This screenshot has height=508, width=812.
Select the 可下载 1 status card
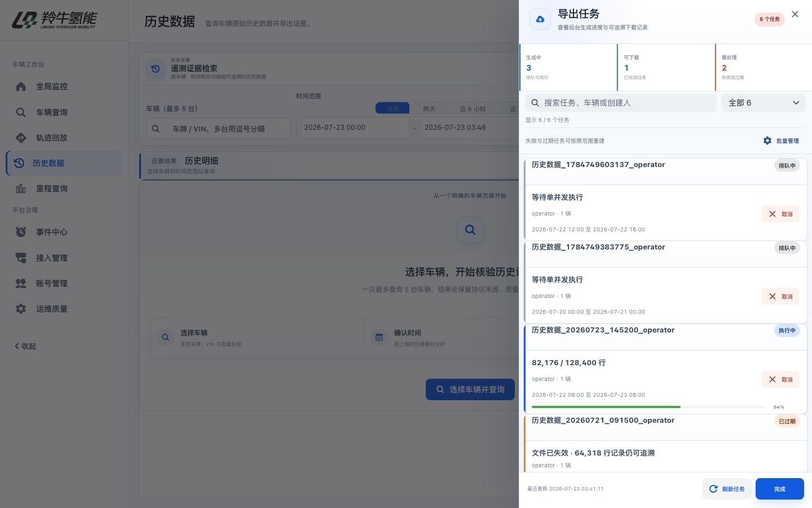pyautogui.click(x=666, y=68)
